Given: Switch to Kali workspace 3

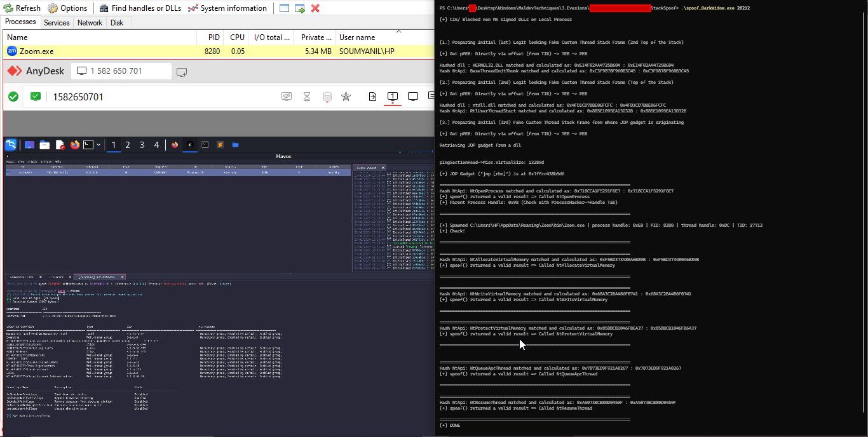Looking at the screenshot, I should coord(142,145).
